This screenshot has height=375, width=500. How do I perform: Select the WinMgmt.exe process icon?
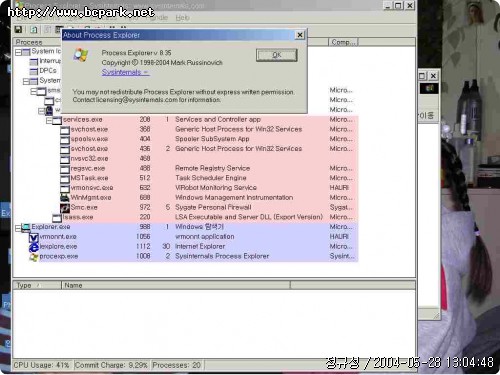(x=65, y=198)
